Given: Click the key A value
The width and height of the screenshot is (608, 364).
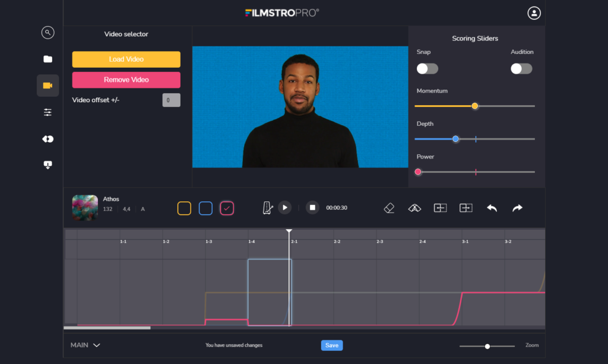Looking at the screenshot, I should pos(142,209).
